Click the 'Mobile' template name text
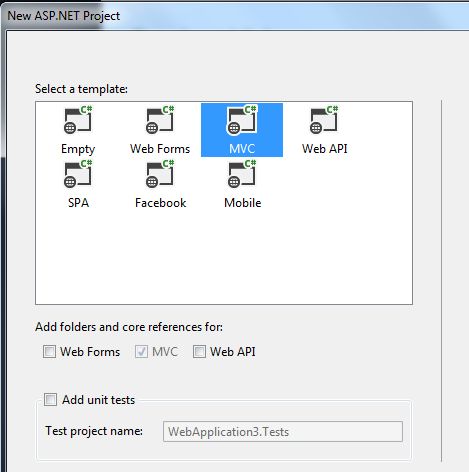 243,203
